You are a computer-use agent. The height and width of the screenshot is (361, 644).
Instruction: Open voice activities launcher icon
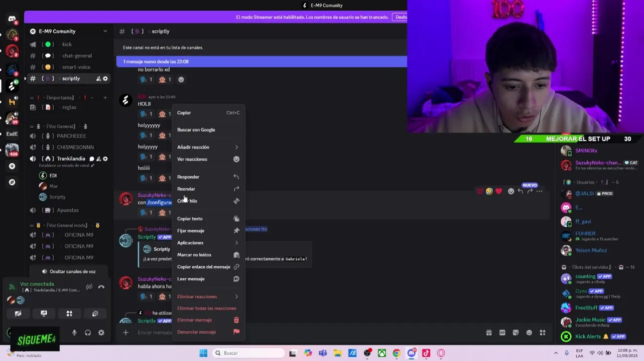pyautogui.click(x=69, y=313)
